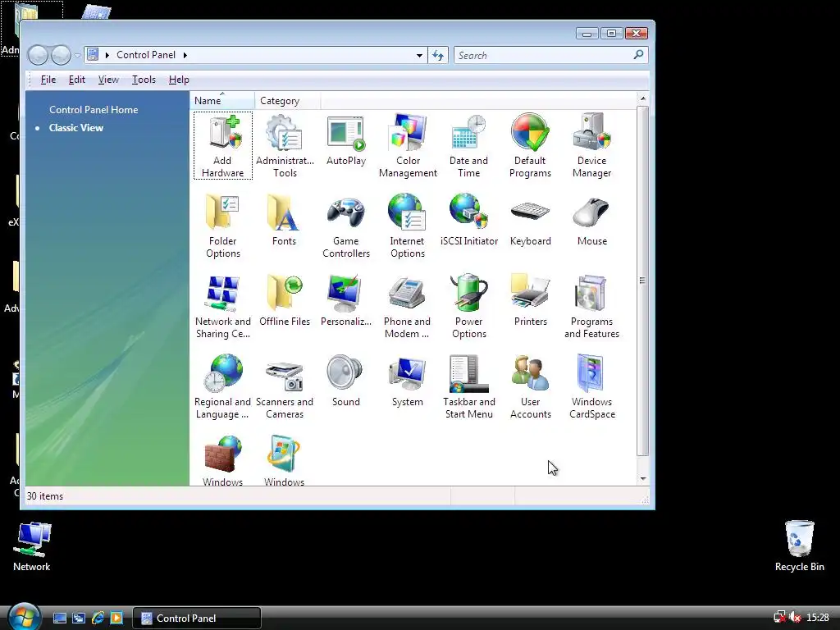The height and width of the screenshot is (630, 840).
Task: Open Offline Files icon
Action: [285, 300]
